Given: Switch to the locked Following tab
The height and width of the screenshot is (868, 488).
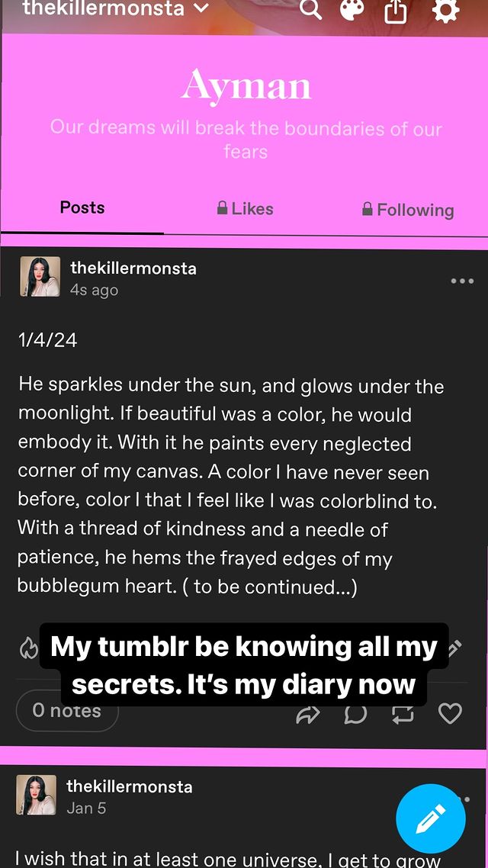Looking at the screenshot, I should [x=408, y=210].
